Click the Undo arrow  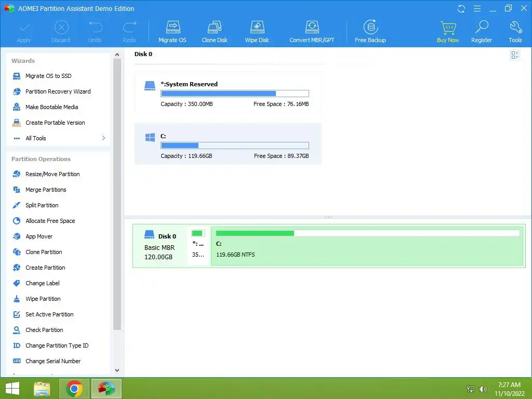pyautogui.click(x=95, y=32)
